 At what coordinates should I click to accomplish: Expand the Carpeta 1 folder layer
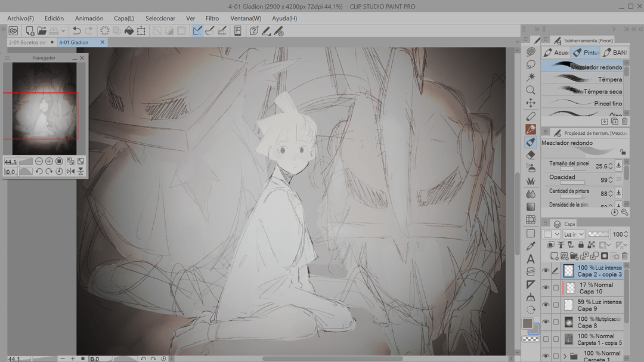click(565, 357)
